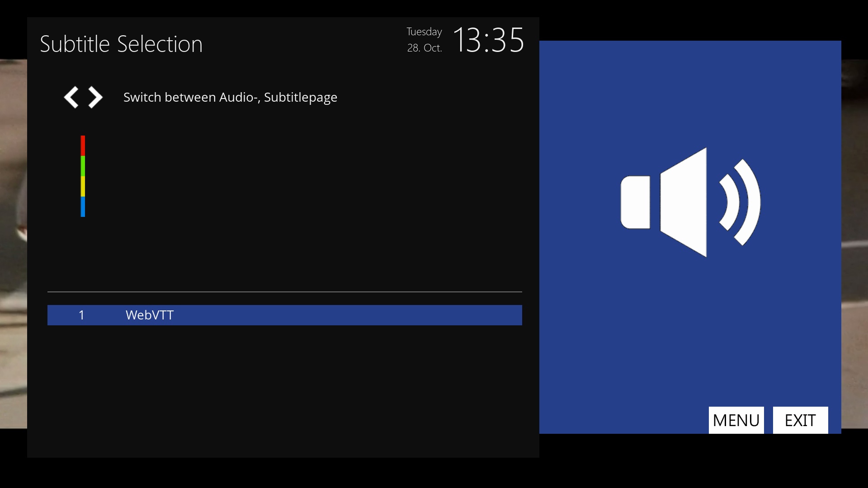Click number 1 in the subtitle row
This screenshot has width=868, height=488.
point(81,315)
